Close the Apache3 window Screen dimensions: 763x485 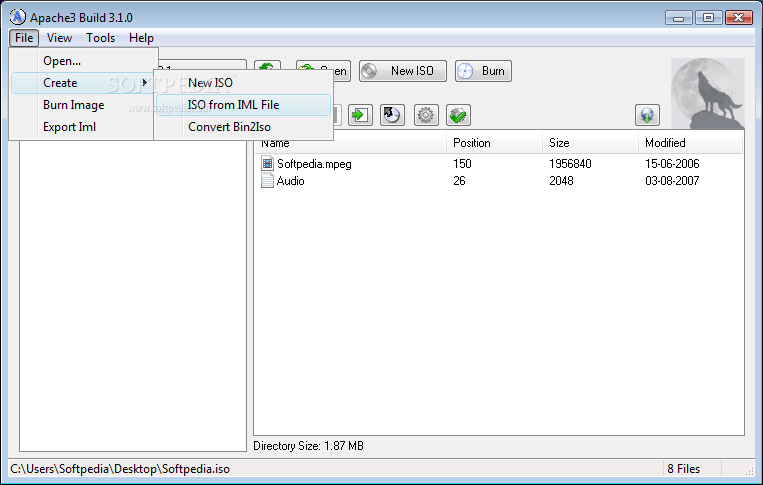(x=739, y=18)
